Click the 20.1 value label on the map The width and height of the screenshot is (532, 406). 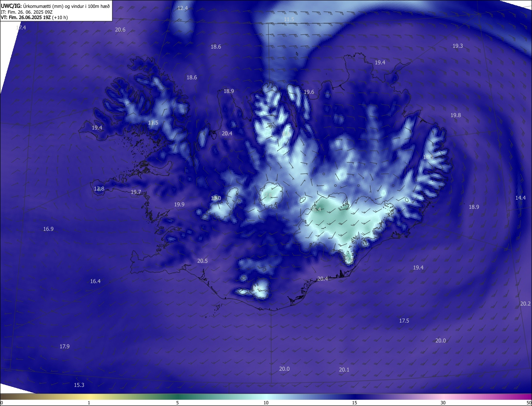coord(344,369)
